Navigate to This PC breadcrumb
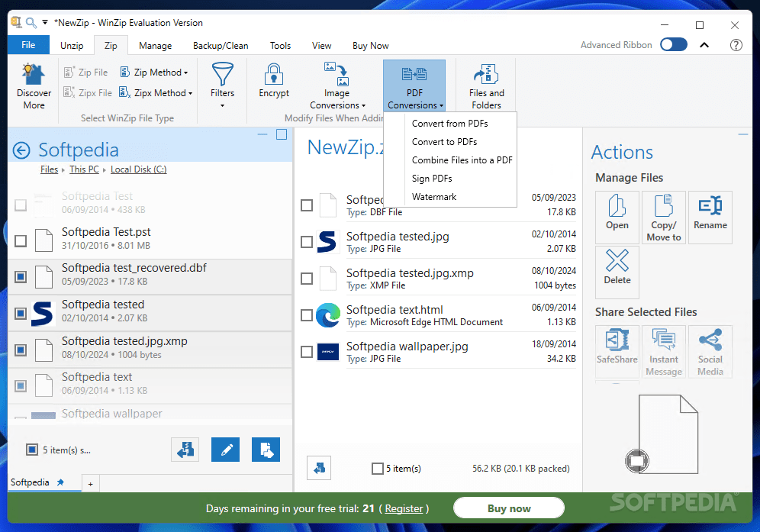Image resolution: width=760 pixels, height=532 pixels. (x=84, y=169)
